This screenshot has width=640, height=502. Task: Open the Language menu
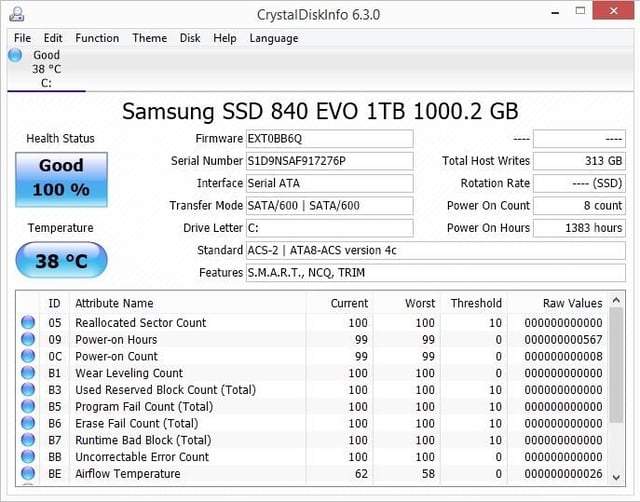coord(274,39)
